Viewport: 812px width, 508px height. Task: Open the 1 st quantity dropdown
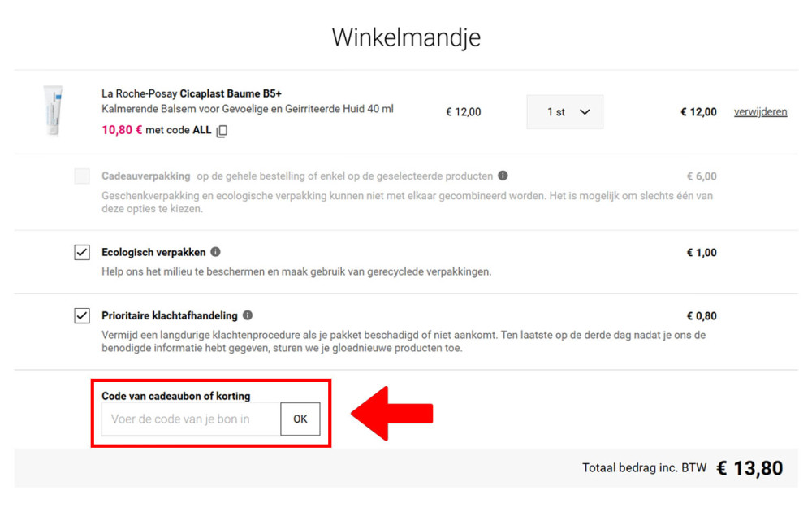point(564,112)
